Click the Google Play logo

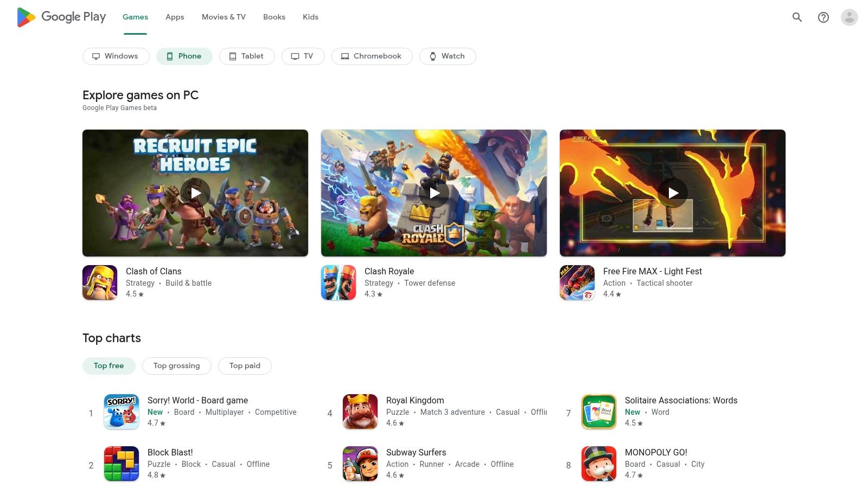(x=61, y=17)
